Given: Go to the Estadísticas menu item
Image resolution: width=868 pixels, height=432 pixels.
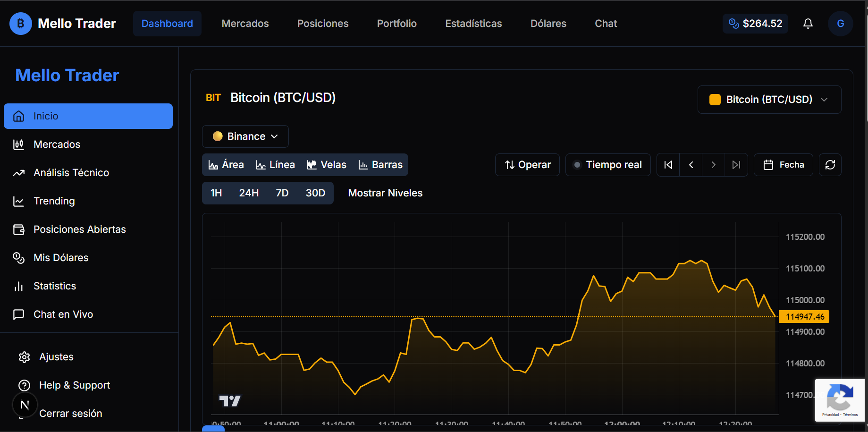Looking at the screenshot, I should [473, 23].
